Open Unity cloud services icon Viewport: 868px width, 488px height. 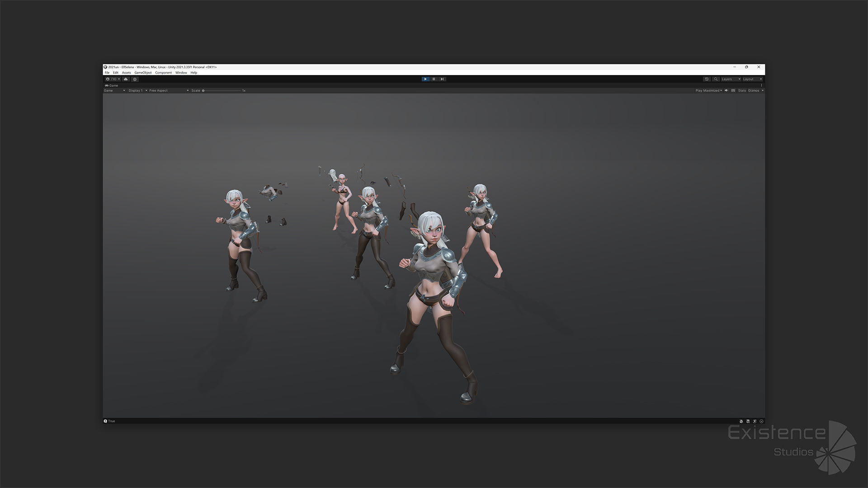[126, 79]
